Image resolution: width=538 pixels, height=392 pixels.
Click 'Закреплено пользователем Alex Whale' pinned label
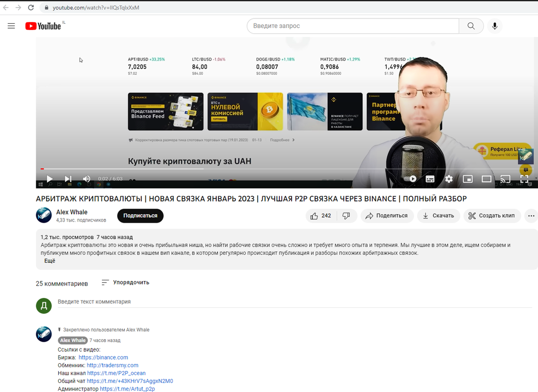pyautogui.click(x=106, y=330)
